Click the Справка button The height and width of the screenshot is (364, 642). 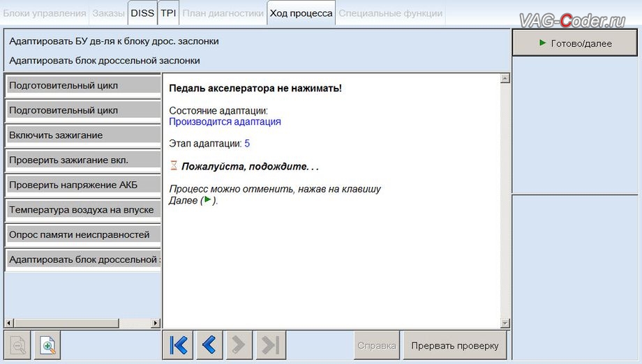tap(377, 346)
